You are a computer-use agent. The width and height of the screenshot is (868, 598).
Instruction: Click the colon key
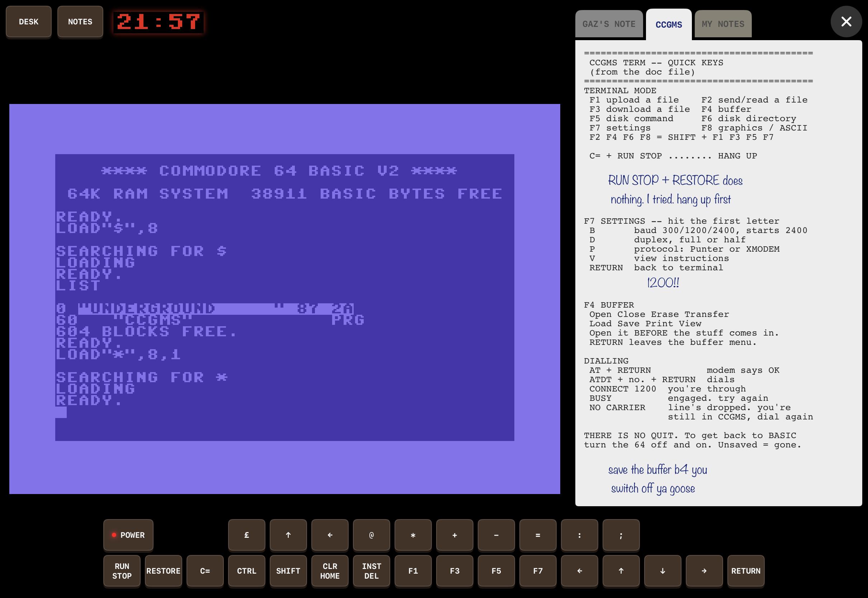click(x=579, y=535)
